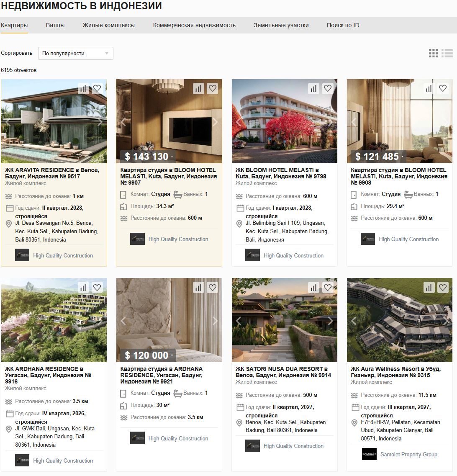
Task: Add Aura Wellness Resort to comparison
Action: coord(429,288)
